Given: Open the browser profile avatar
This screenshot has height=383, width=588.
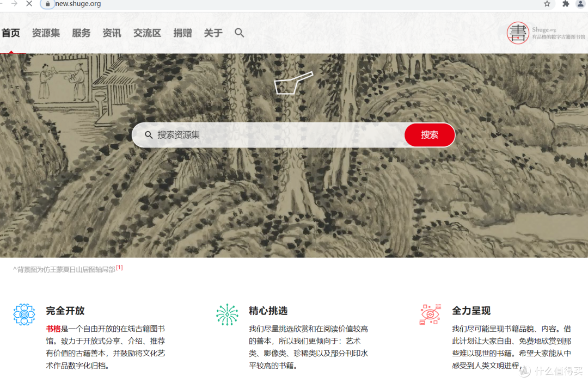Looking at the screenshot, I should coord(580,4).
